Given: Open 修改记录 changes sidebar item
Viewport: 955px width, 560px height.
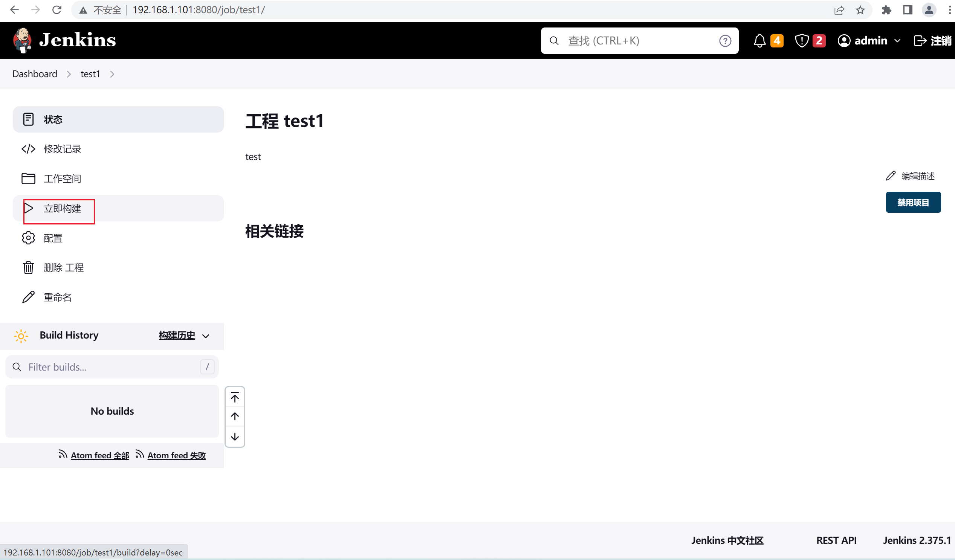Looking at the screenshot, I should coord(118,149).
